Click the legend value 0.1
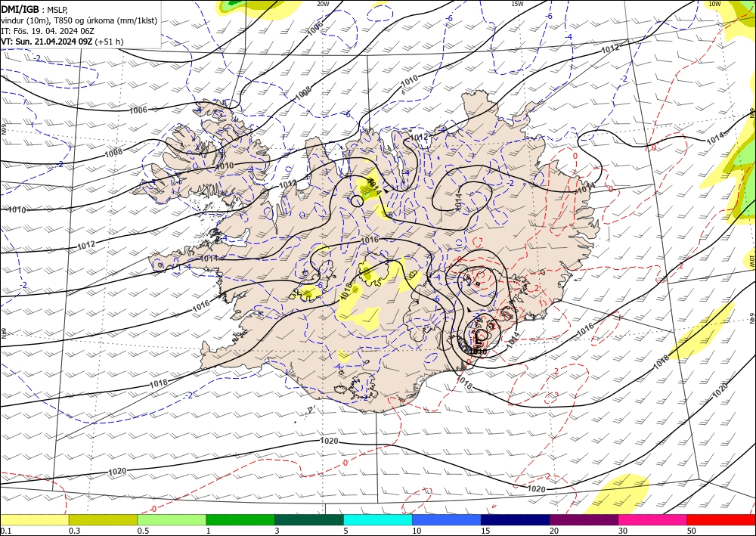This screenshot has height=536, width=756. click(6, 531)
